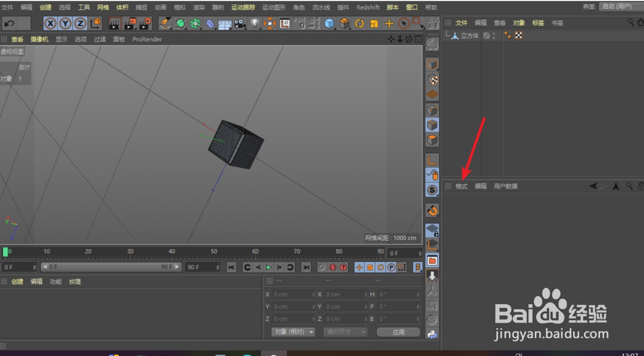Open object manager 标签 menu
The height and width of the screenshot is (356, 644).
click(x=538, y=23)
